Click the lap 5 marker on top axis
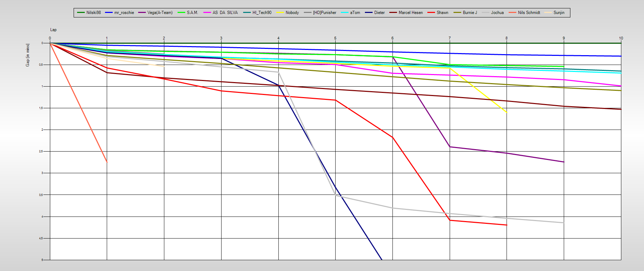 335,38
